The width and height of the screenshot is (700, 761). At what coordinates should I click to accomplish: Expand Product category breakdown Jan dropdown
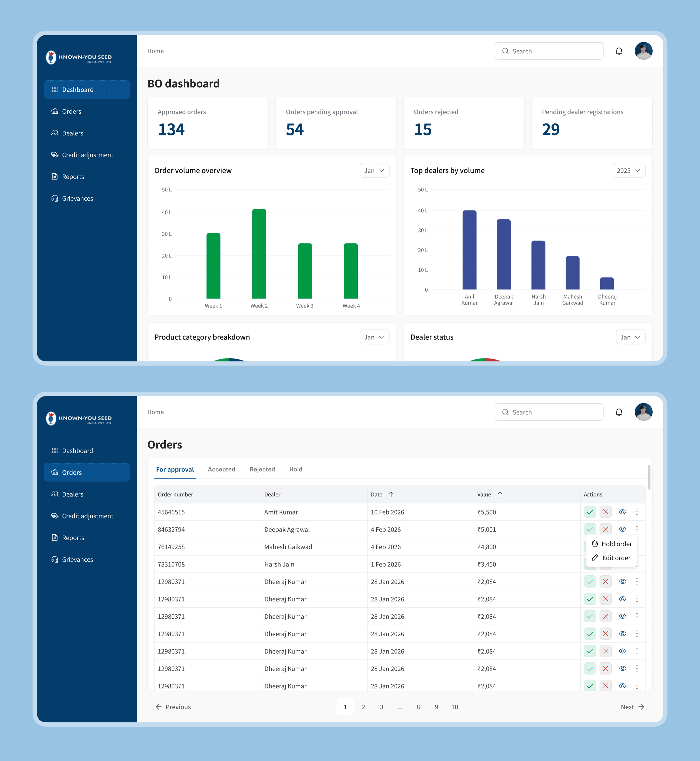pyautogui.click(x=374, y=337)
